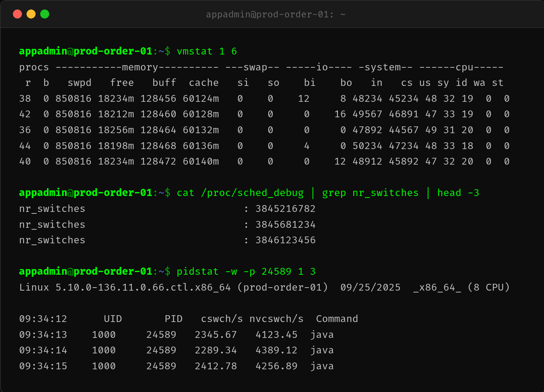The height and width of the screenshot is (392, 544).
Task: Click nvcswch/s value 4389.12
Action: click(x=277, y=350)
